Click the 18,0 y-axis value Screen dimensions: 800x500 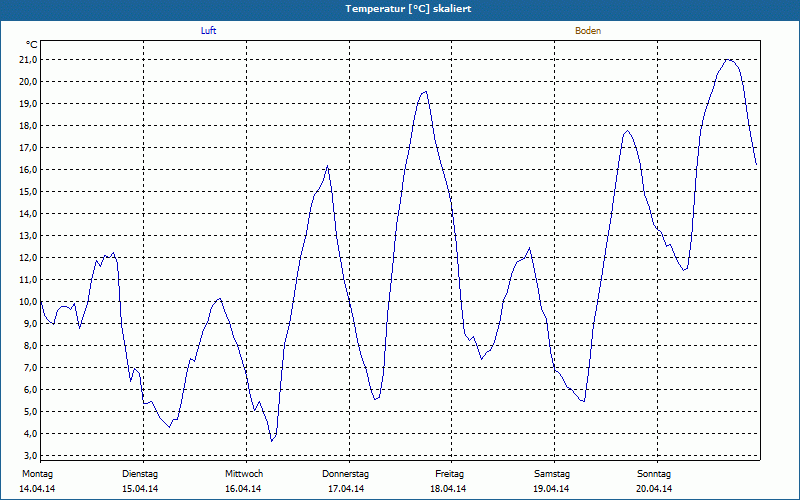(x=29, y=126)
